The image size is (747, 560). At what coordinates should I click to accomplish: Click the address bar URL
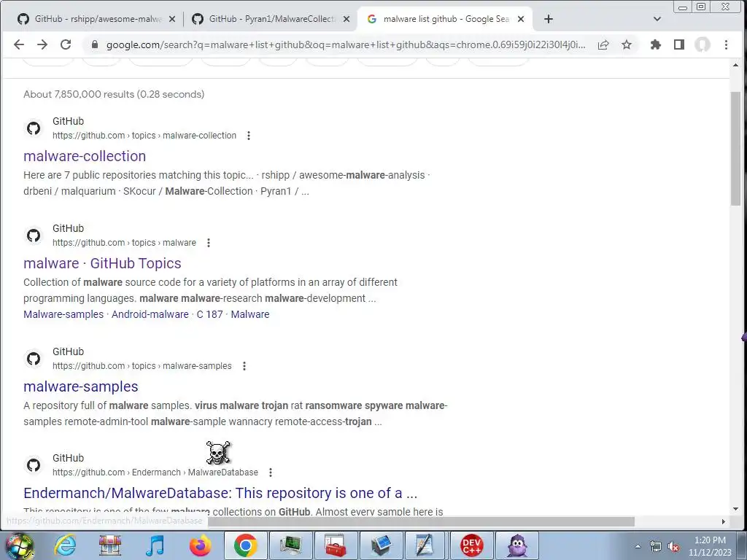coord(345,44)
